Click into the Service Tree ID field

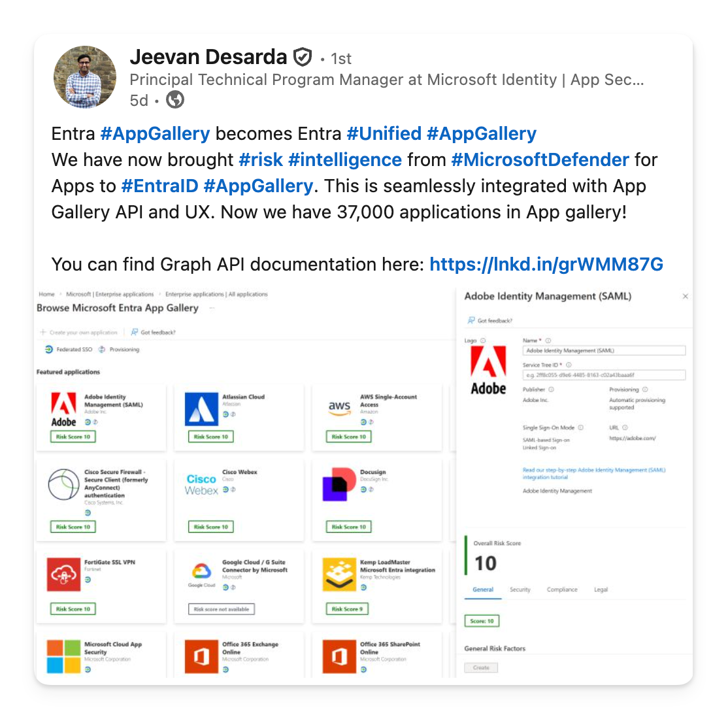click(x=604, y=375)
